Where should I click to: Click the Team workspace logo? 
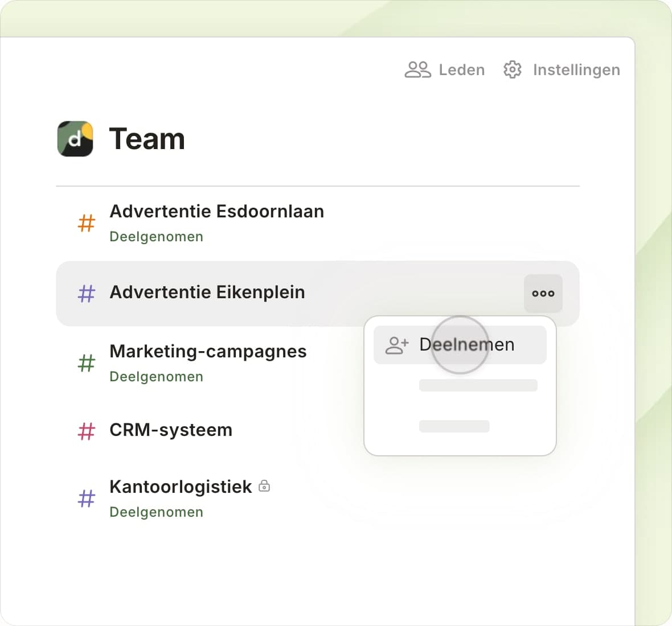pyautogui.click(x=75, y=139)
